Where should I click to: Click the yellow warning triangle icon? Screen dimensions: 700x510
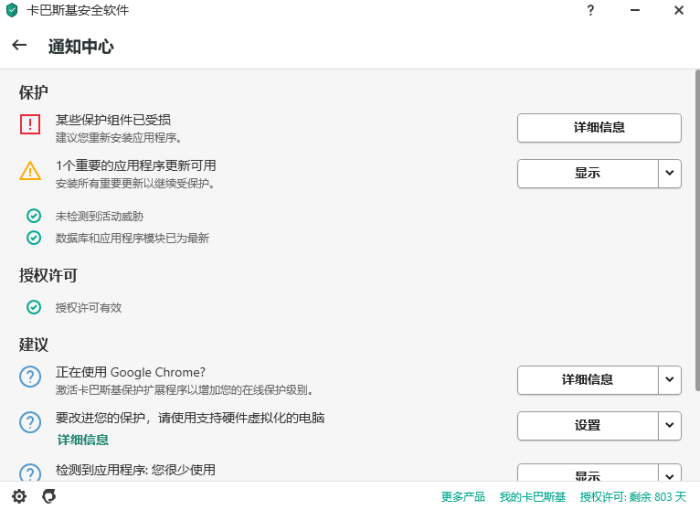[x=30, y=171]
